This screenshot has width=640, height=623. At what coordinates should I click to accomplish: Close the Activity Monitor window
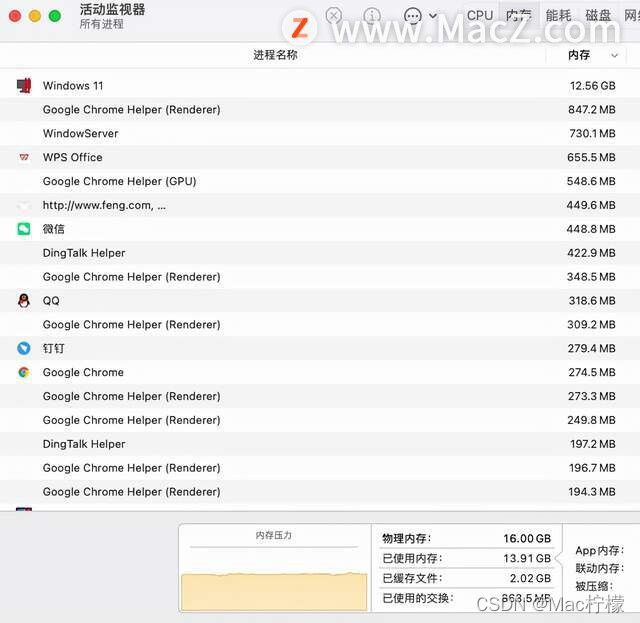pyautogui.click(x=15, y=16)
